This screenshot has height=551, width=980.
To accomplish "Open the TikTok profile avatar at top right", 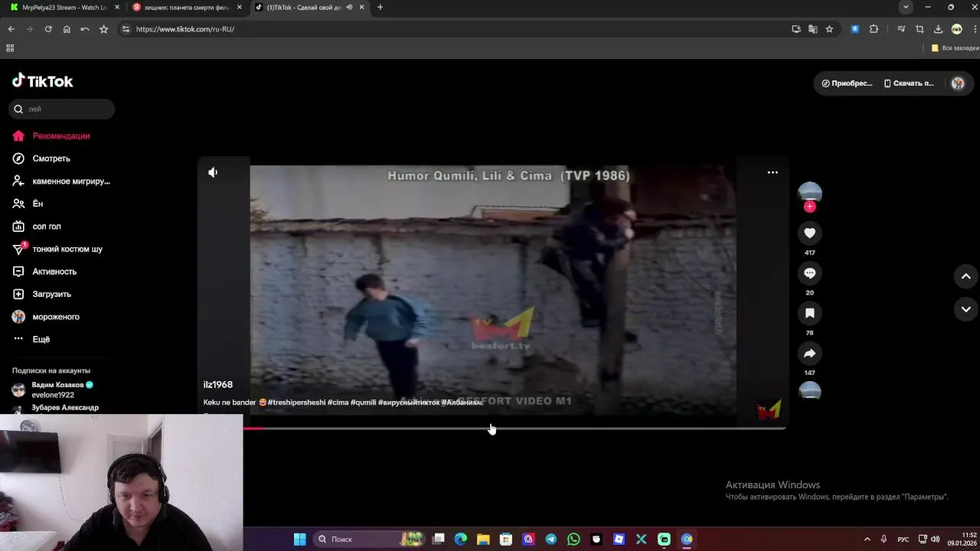I will (x=958, y=83).
